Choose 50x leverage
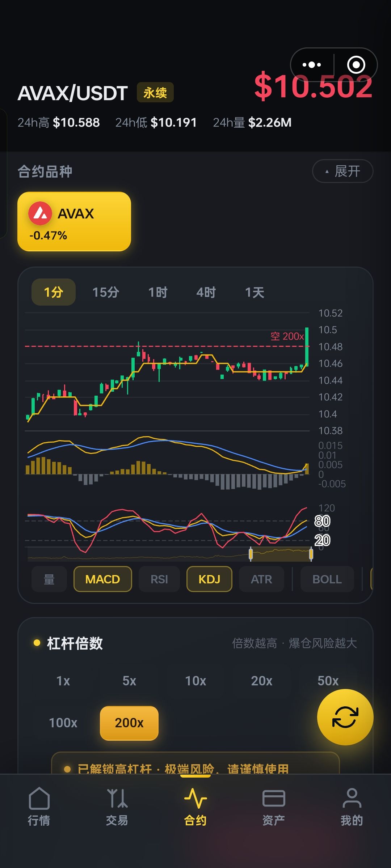 328,681
